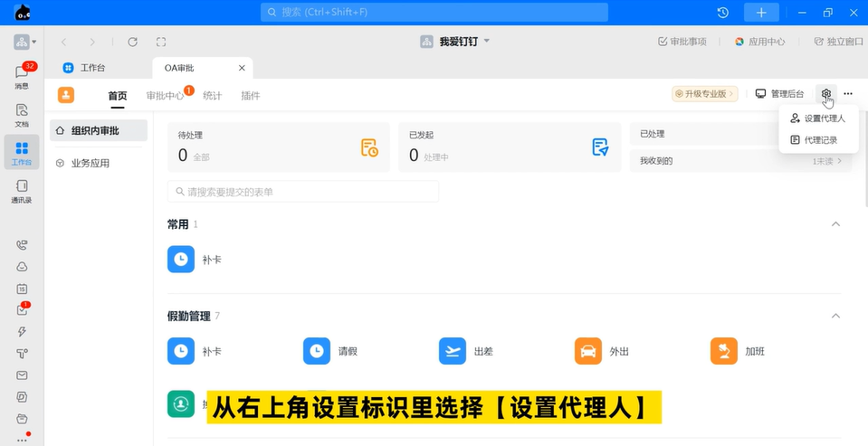Image resolution: width=868 pixels, height=446 pixels.
Task: Collapse the 常用 section chevron
Action: (835, 224)
